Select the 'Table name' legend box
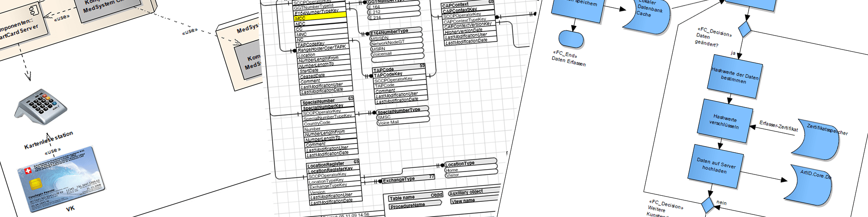 tap(415, 197)
